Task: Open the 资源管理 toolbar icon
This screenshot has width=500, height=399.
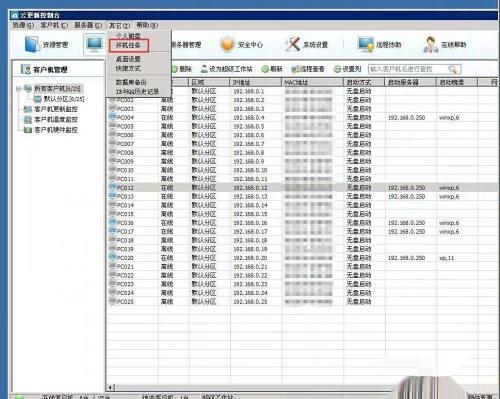Action: pos(32,44)
